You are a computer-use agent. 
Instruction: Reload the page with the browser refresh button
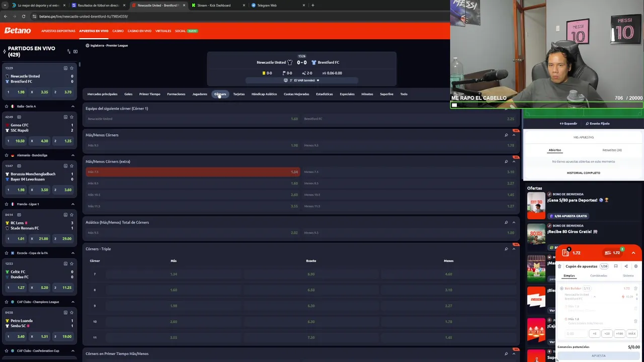click(x=23, y=16)
